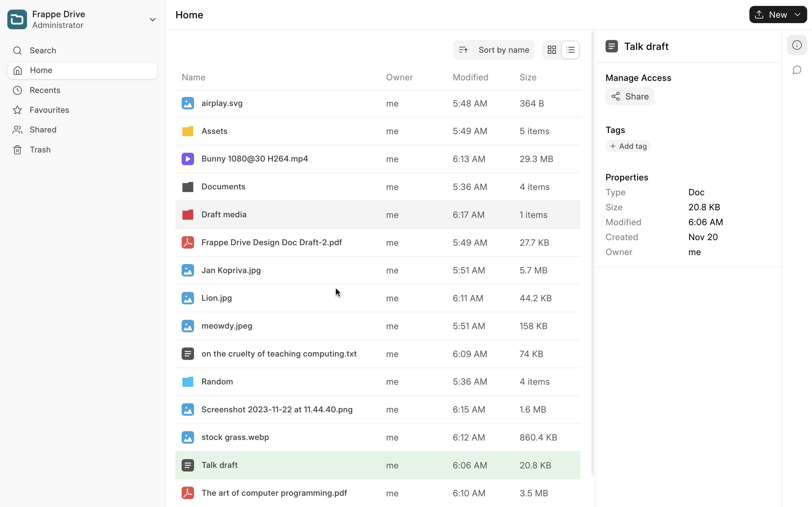Select the airplay.svg image icon

point(188,103)
